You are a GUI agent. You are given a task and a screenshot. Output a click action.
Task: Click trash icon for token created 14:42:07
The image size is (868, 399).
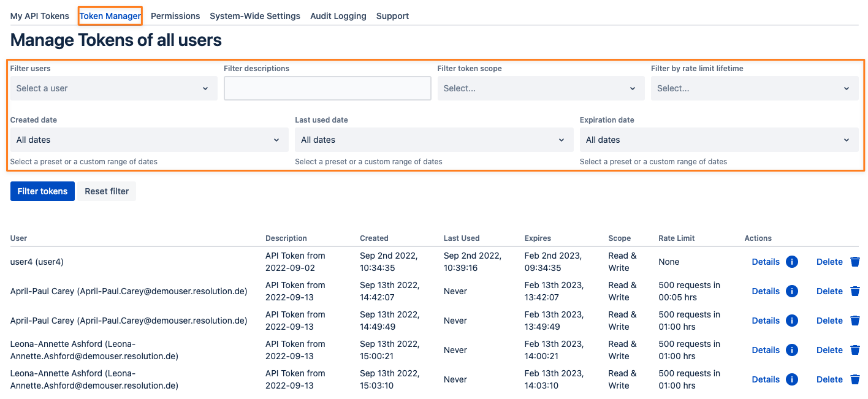(x=855, y=291)
